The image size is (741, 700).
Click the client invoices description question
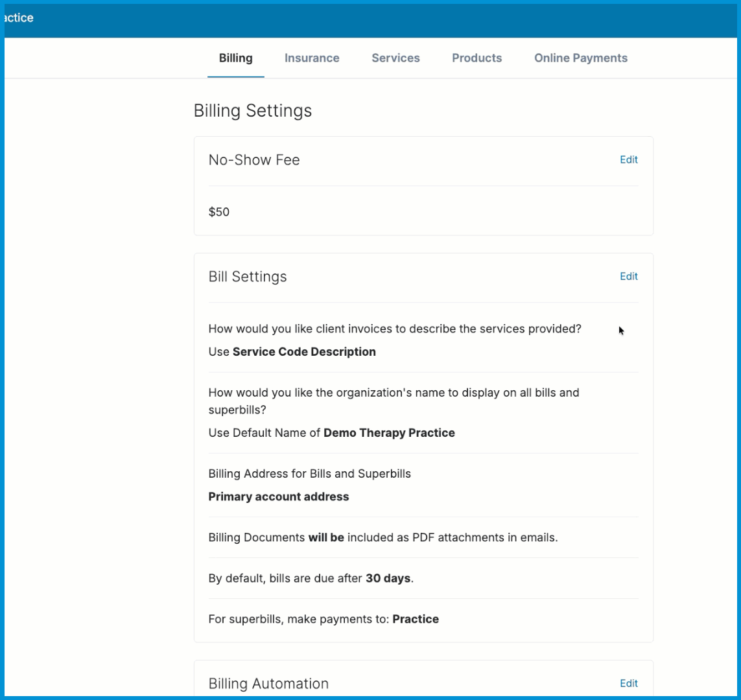(395, 329)
